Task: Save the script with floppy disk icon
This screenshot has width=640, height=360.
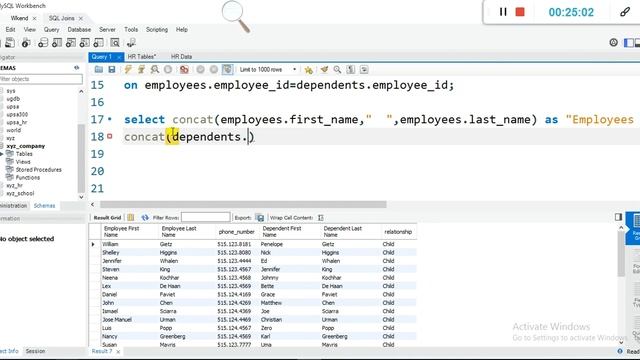Action: [112, 69]
